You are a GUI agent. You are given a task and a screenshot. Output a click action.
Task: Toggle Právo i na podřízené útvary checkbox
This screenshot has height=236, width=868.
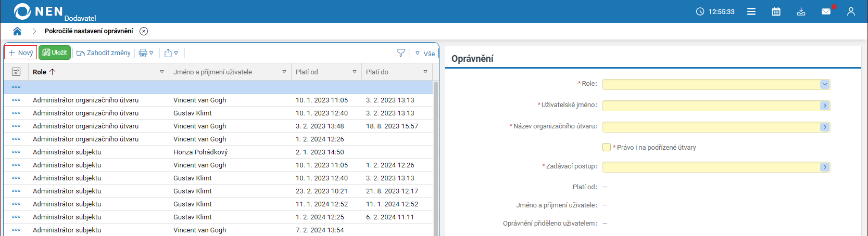[x=607, y=147]
